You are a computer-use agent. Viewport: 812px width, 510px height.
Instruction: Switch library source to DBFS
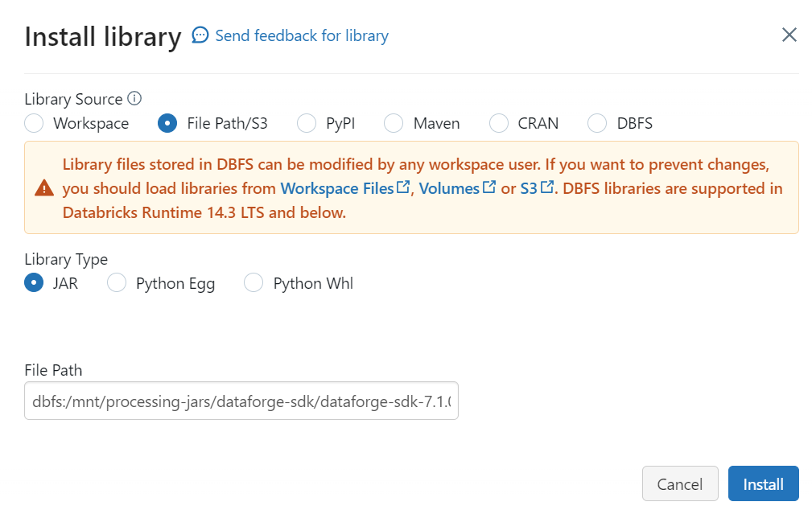coord(597,123)
